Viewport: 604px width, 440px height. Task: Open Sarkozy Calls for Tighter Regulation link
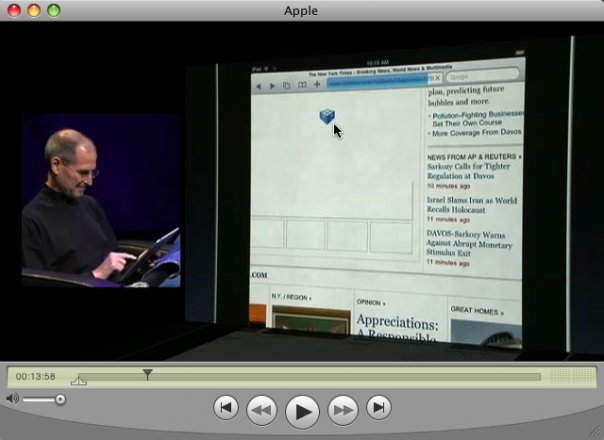(468, 171)
